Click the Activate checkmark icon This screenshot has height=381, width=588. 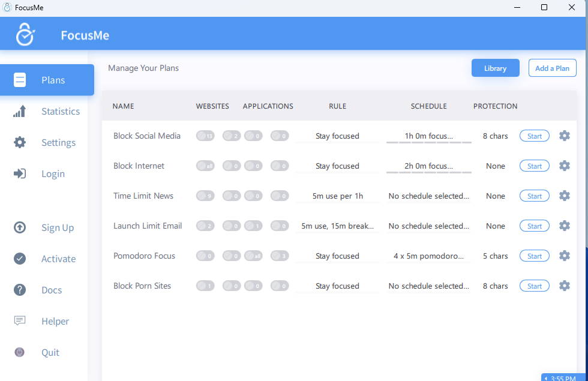[20, 259]
